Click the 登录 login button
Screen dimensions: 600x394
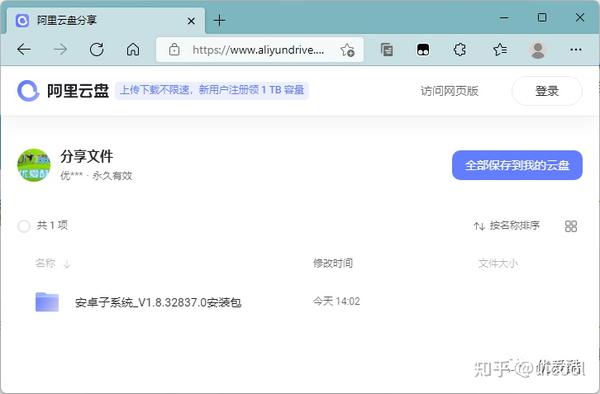click(547, 91)
